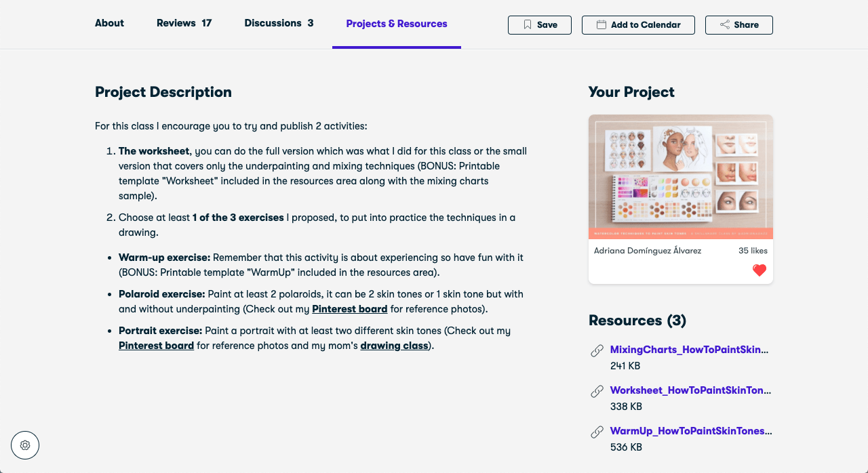868x473 pixels.
Task: Click link icon beside Worksheet resource
Action: point(597,391)
